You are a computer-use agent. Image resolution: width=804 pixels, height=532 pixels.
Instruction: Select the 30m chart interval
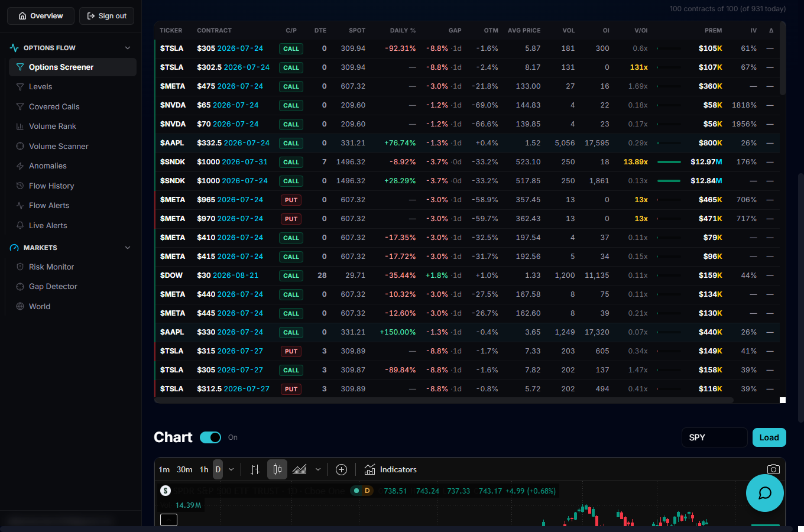coord(184,469)
